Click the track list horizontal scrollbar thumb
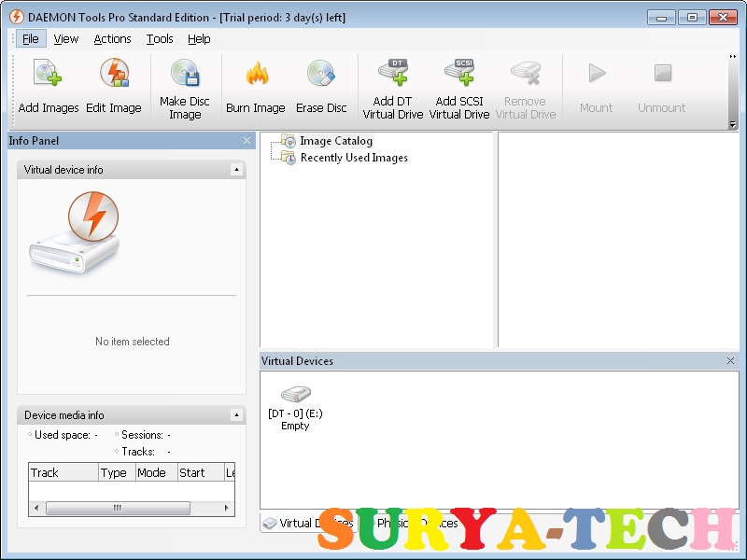 pyautogui.click(x=118, y=508)
